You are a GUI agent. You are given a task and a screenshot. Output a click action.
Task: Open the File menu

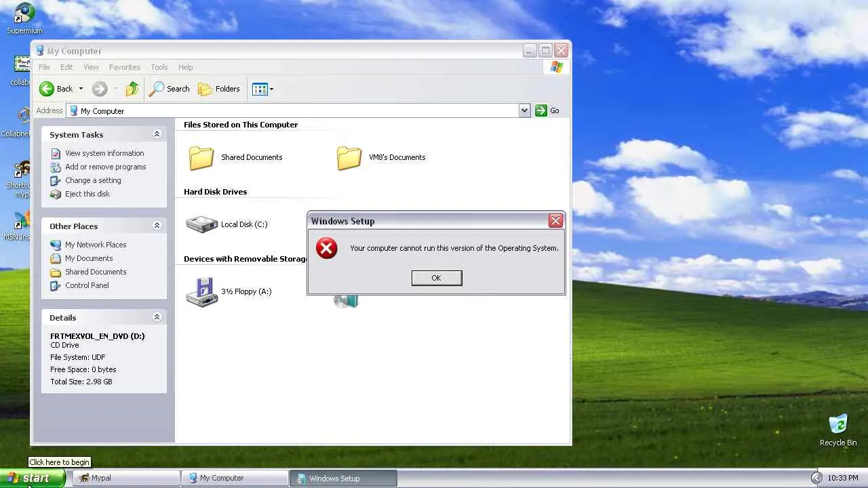(44, 67)
